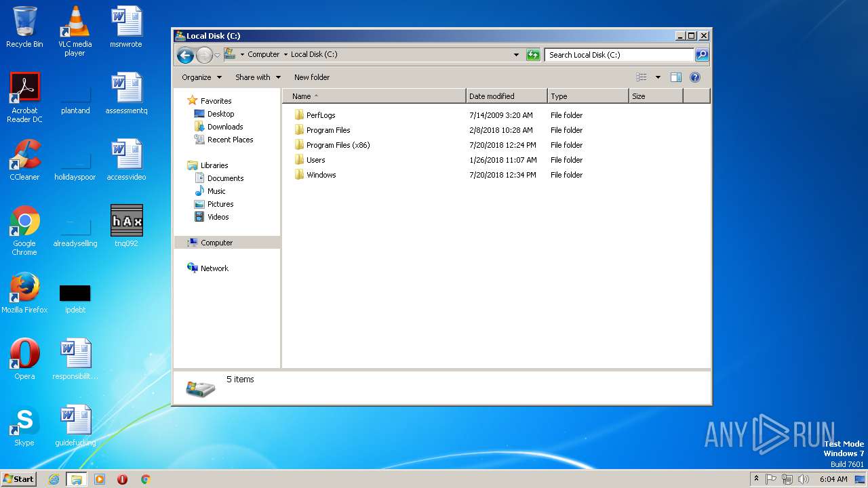The height and width of the screenshot is (488, 868).
Task: Select the tnq092 hAx icon
Action: (x=126, y=226)
